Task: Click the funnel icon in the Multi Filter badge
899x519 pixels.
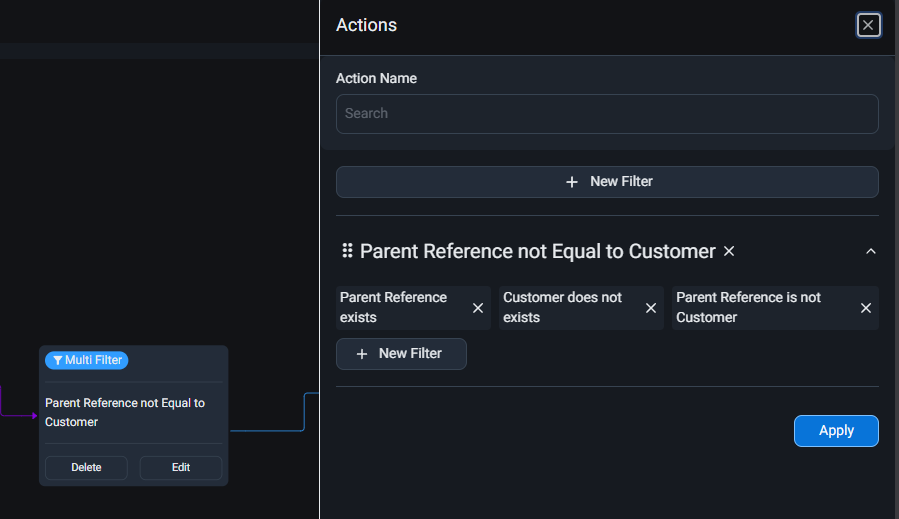Action: (57, 360)
